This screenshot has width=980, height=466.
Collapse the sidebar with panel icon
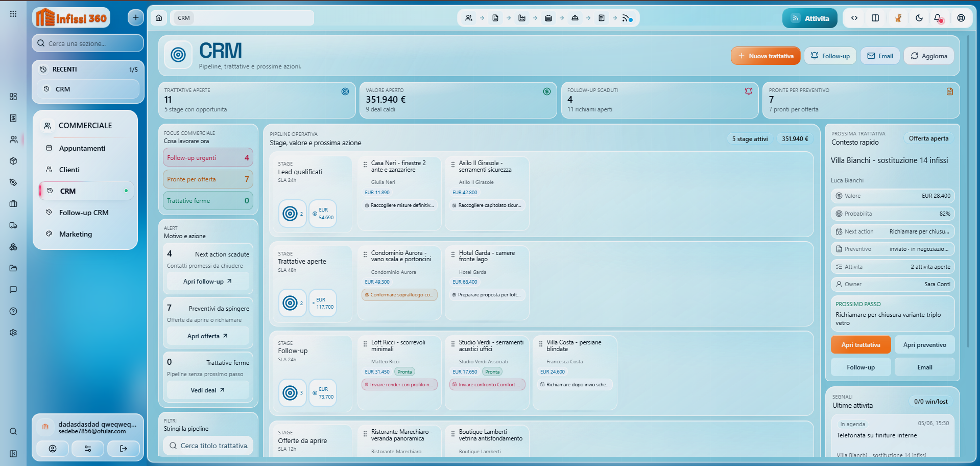pos(13,454)
